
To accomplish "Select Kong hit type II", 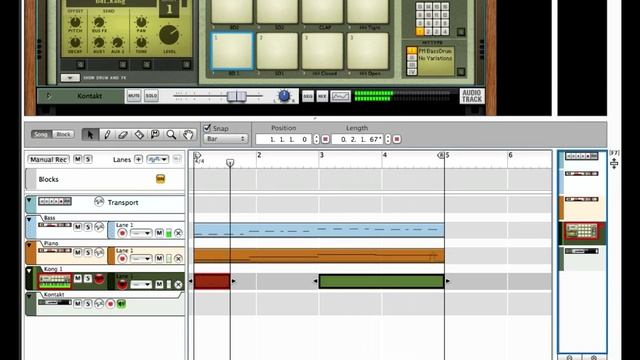I will (412, 58).
